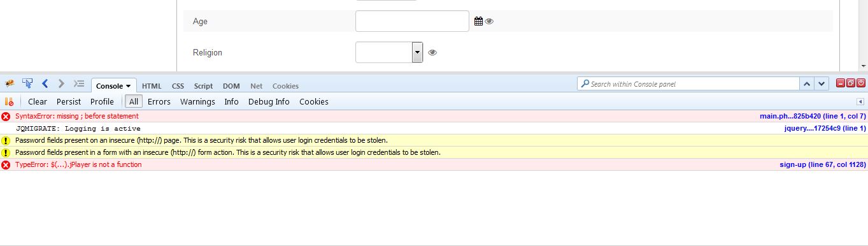Open the calendar picker next to Age

[x=479, y=21]
